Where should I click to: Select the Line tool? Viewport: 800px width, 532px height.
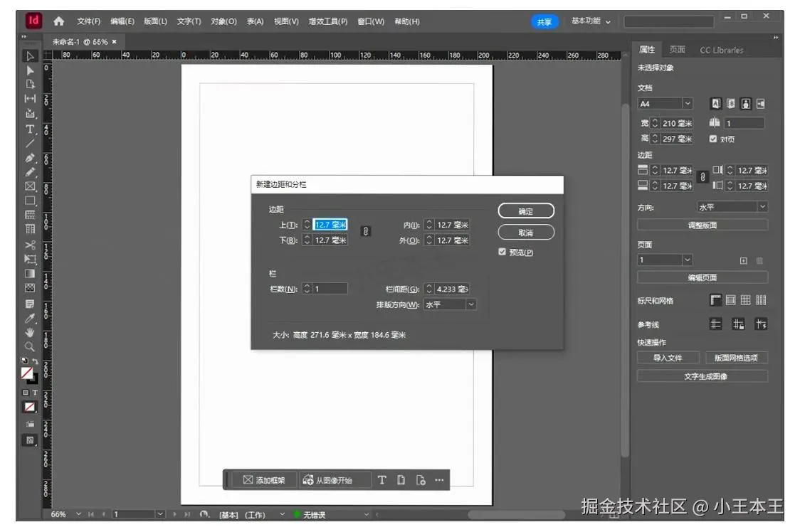pyautogui.click(x=30, y=144)
